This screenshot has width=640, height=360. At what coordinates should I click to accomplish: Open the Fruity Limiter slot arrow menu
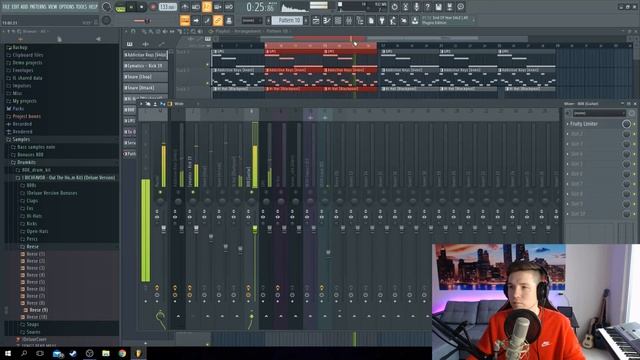567,124
